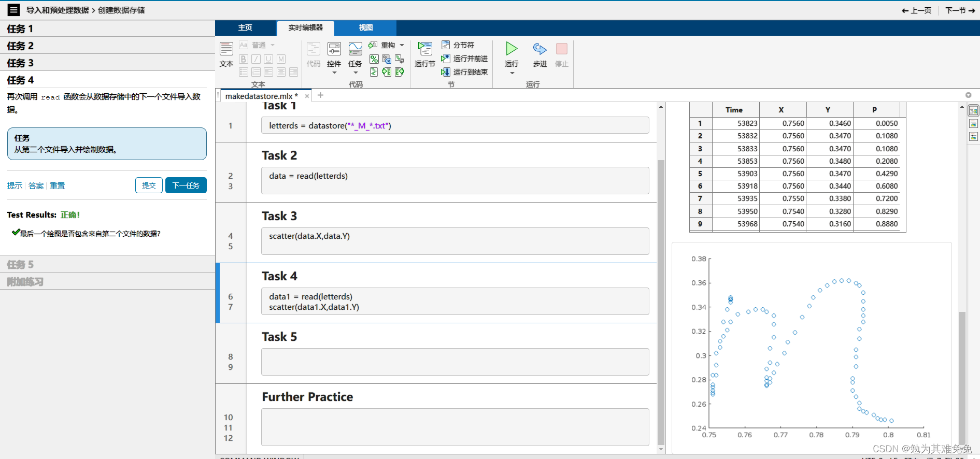The image size is (980, 459).
Task: Click the 提示 (Hint) link
Action: click(x=15, y=185)
